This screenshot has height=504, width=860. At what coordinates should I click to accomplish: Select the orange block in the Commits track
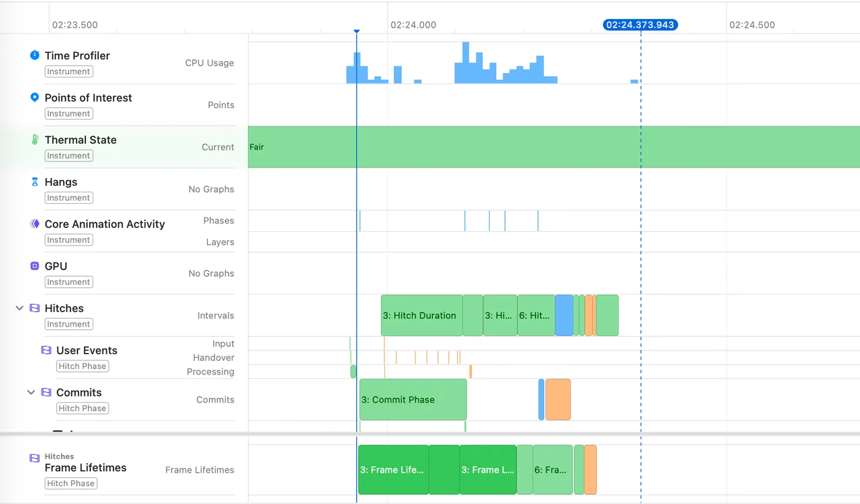coord(558,400)
